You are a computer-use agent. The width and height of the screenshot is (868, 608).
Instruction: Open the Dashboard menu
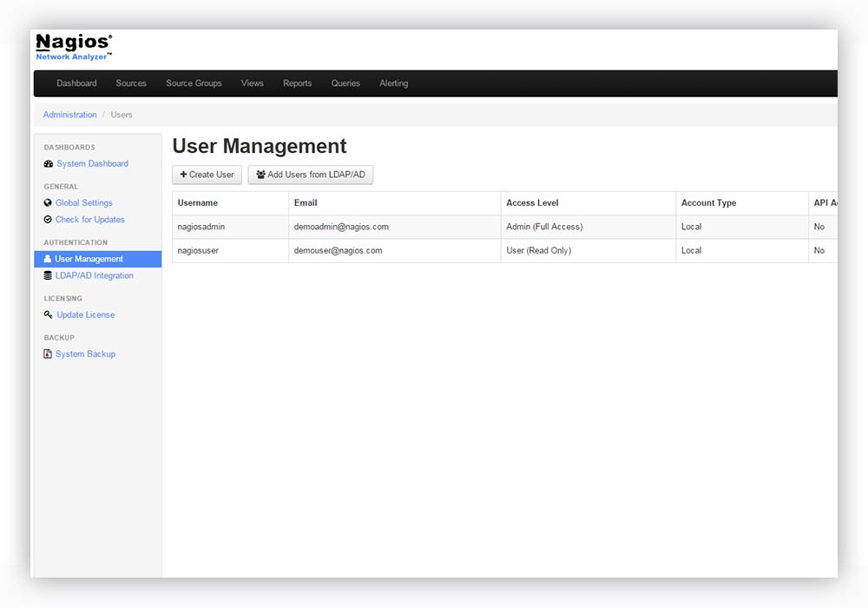tap(76, 83)
